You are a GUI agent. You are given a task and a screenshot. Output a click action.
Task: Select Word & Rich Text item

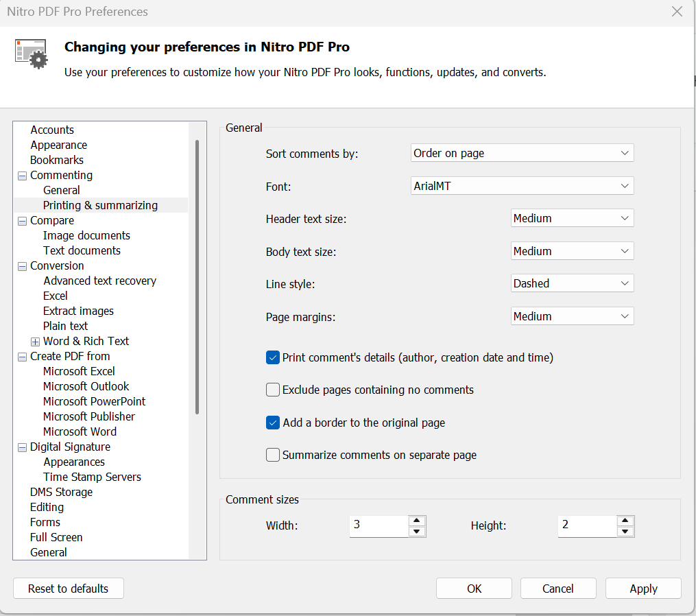[86, 341]
